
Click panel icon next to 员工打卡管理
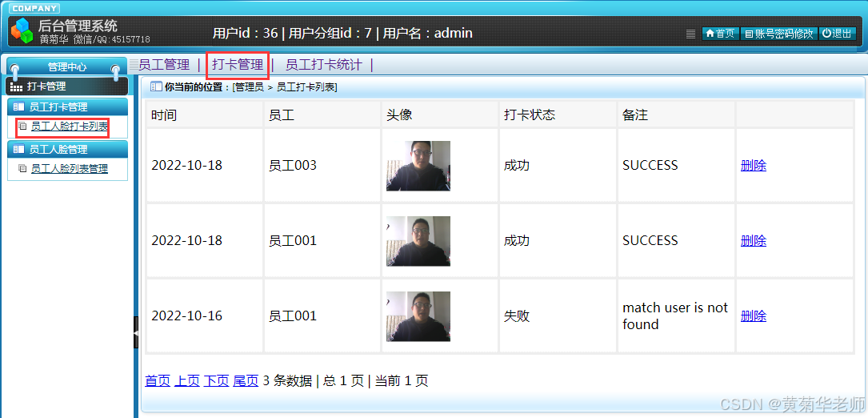click(x=19, y=107)
